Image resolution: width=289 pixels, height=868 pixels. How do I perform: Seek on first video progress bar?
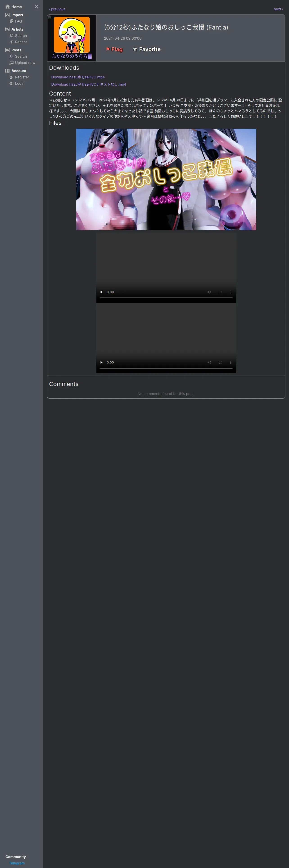pyautogui.click(x=166, y=298)
